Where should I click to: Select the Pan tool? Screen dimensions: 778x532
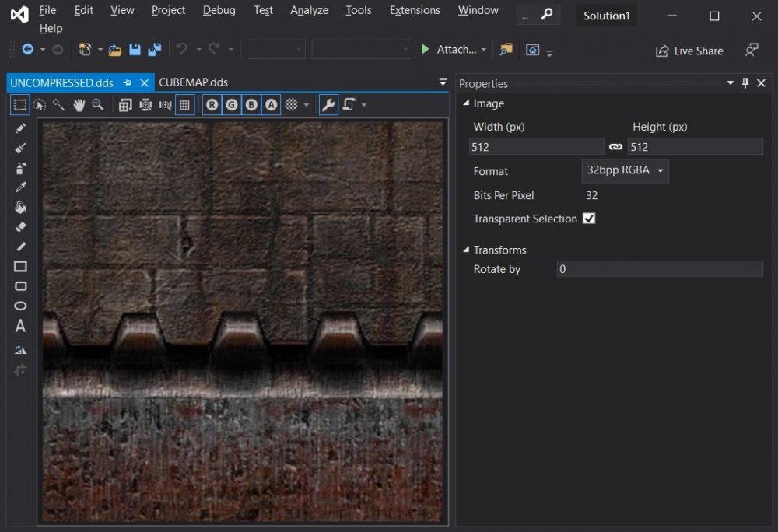[79, 105]
